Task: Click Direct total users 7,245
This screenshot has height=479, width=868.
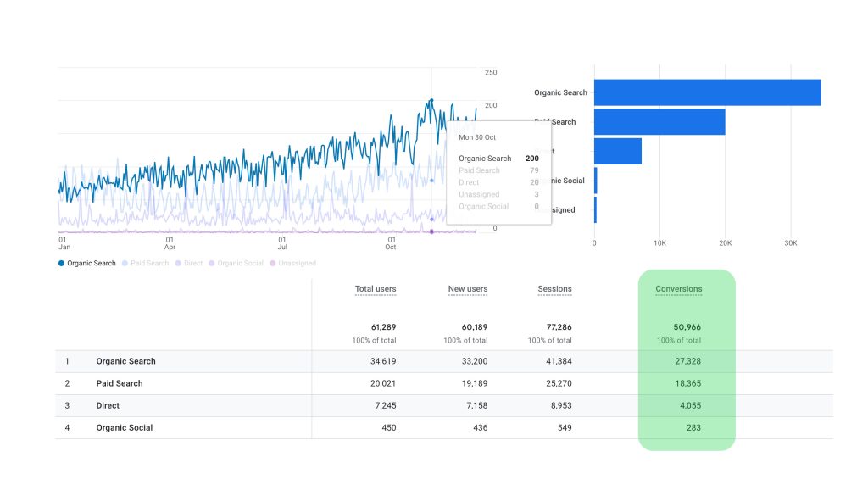Action: coord(386,405)
